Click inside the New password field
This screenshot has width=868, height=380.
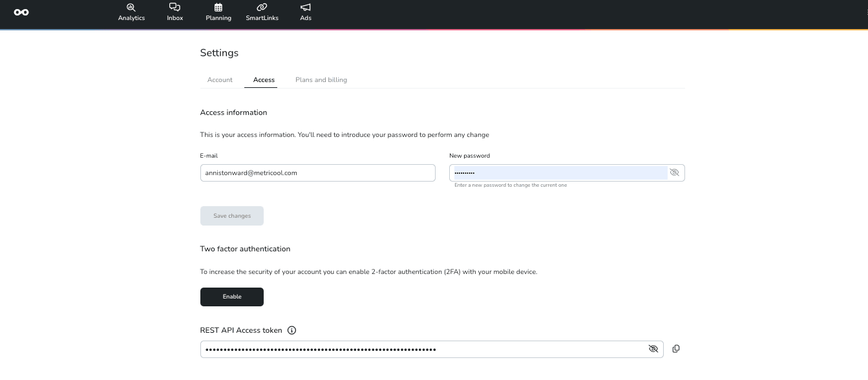tap(559, 173)
